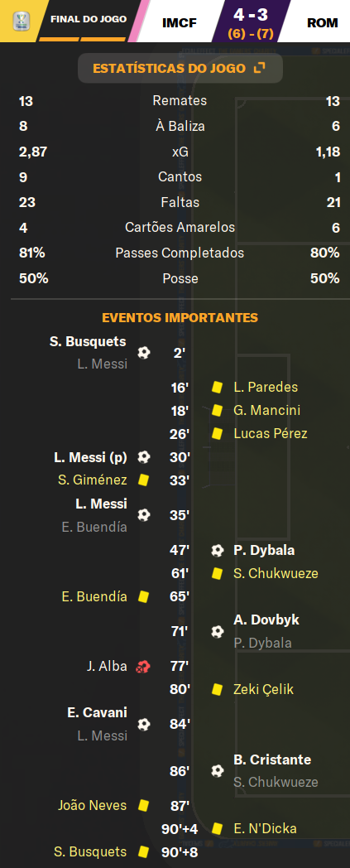This screenshot has width=350, height=868.
Task: Open A. Dovbyk player link
Action: [266, 620]
